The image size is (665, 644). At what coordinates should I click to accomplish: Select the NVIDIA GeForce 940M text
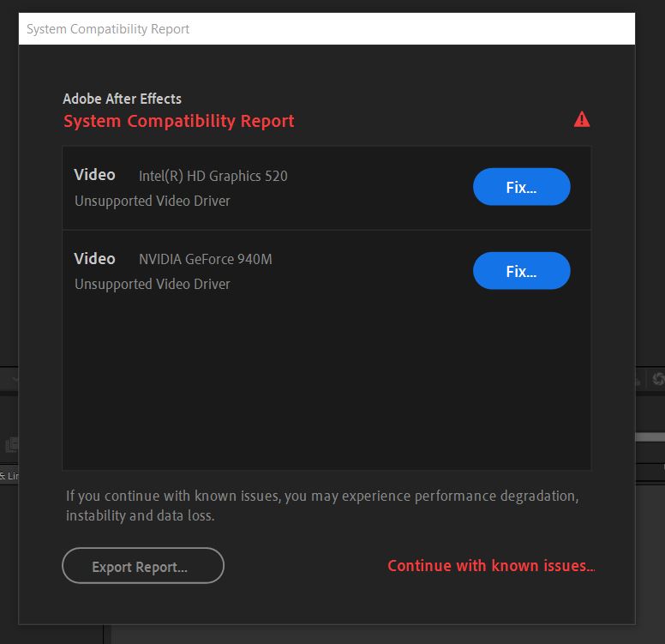pos(206,259)
